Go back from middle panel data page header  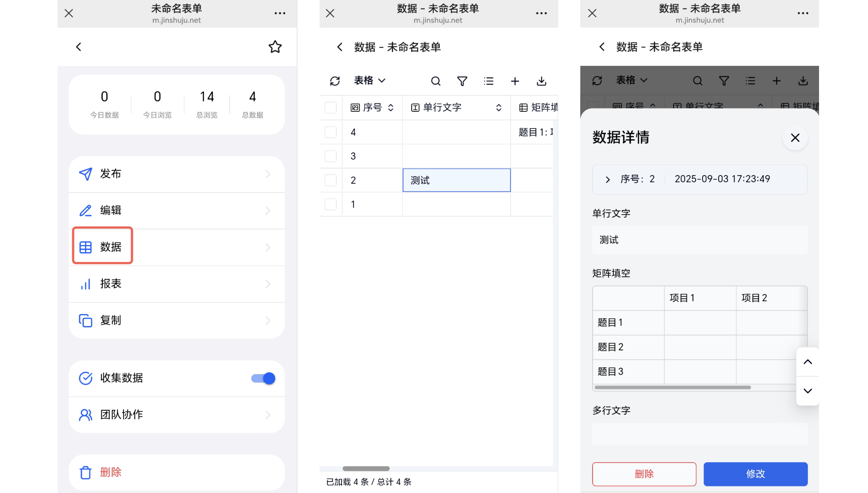point(340,47)
